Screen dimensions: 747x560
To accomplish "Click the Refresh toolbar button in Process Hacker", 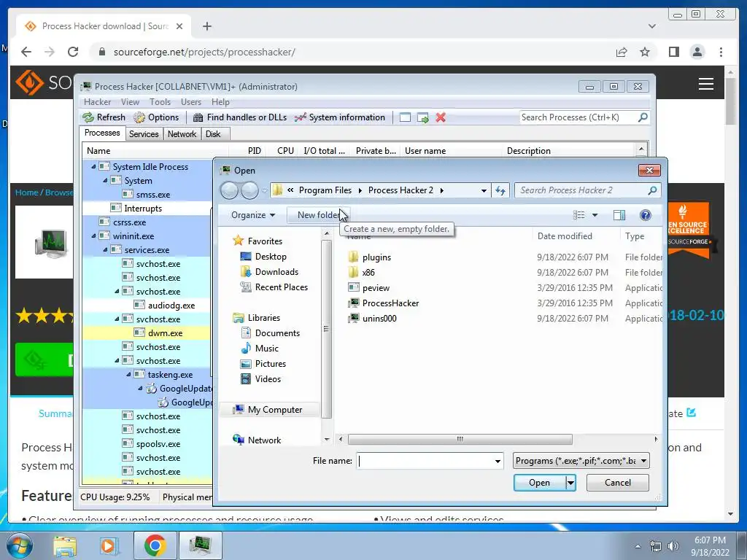I will tap(104, 117).
